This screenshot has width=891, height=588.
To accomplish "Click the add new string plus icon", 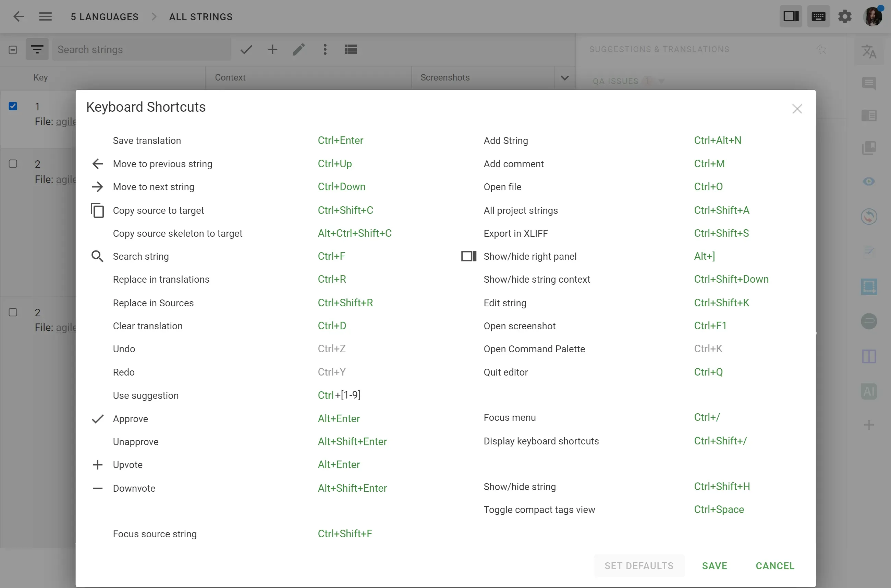I will click(272, 49).
